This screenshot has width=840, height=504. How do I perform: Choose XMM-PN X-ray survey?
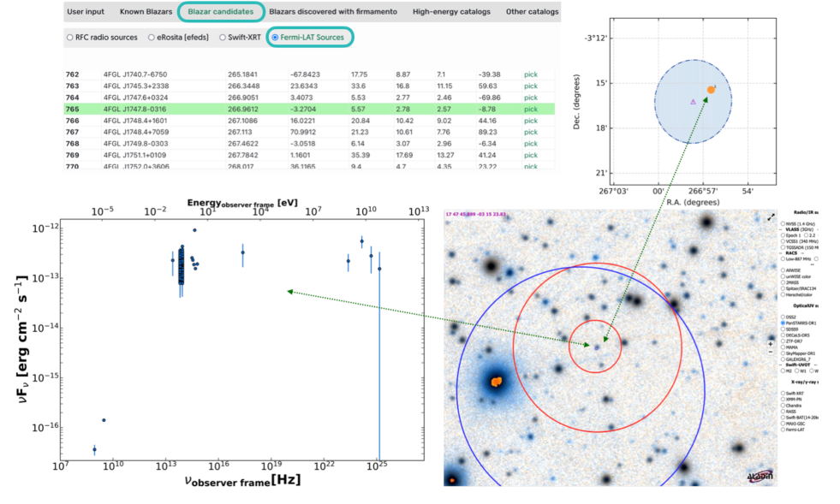(783, 400)
